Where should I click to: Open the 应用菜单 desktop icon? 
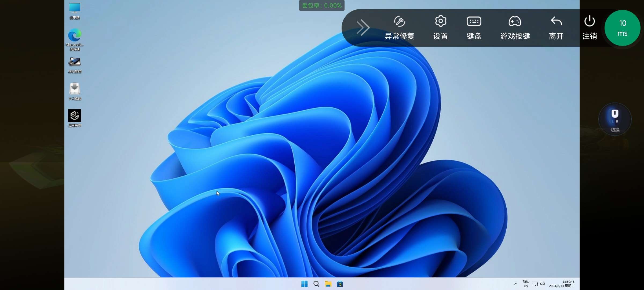pos(75,118)
